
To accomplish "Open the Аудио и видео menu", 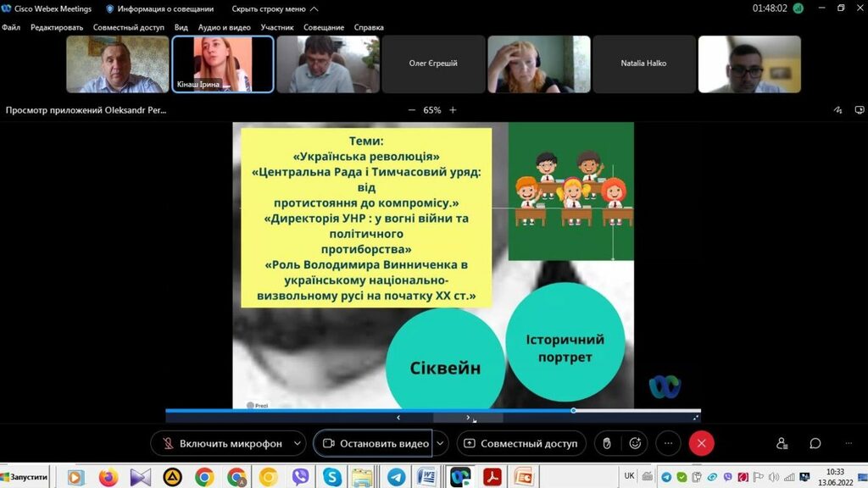I will click(x=224, y=27).
